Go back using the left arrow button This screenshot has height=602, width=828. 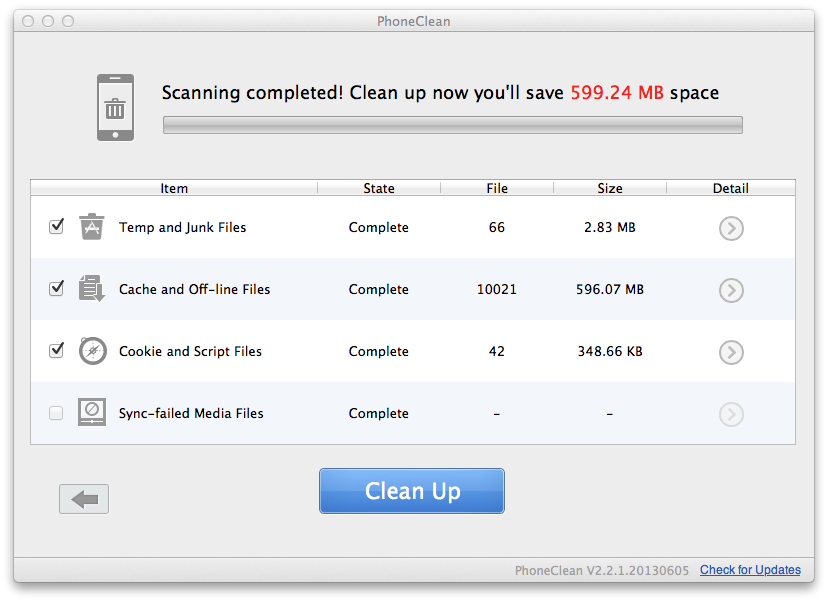(x=84, y=499)
